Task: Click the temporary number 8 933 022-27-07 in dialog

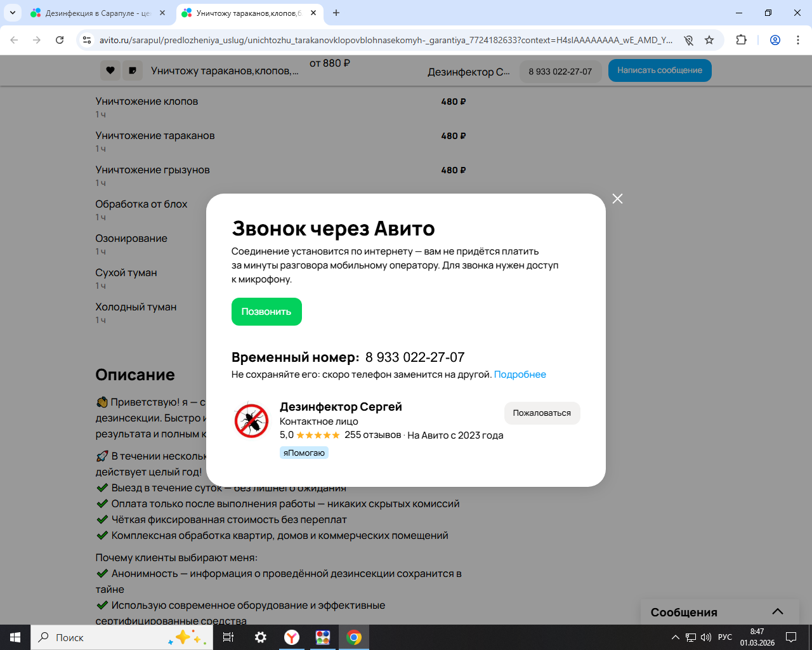Action: click(415, 357)
